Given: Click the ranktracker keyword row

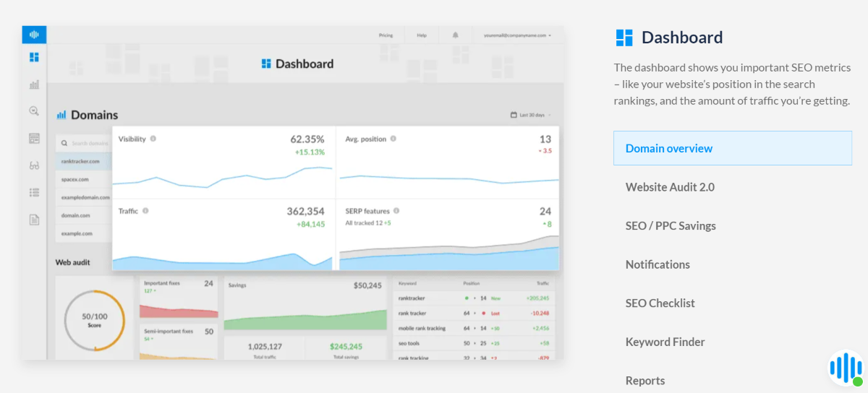Looking at the screenshot, I should pos(475,298).
